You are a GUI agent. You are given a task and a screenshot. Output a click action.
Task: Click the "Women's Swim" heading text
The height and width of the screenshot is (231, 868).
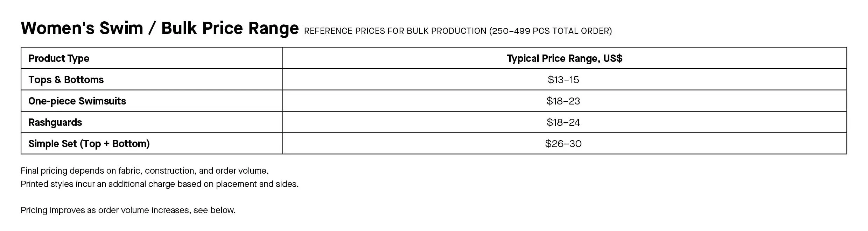(82, 28)
